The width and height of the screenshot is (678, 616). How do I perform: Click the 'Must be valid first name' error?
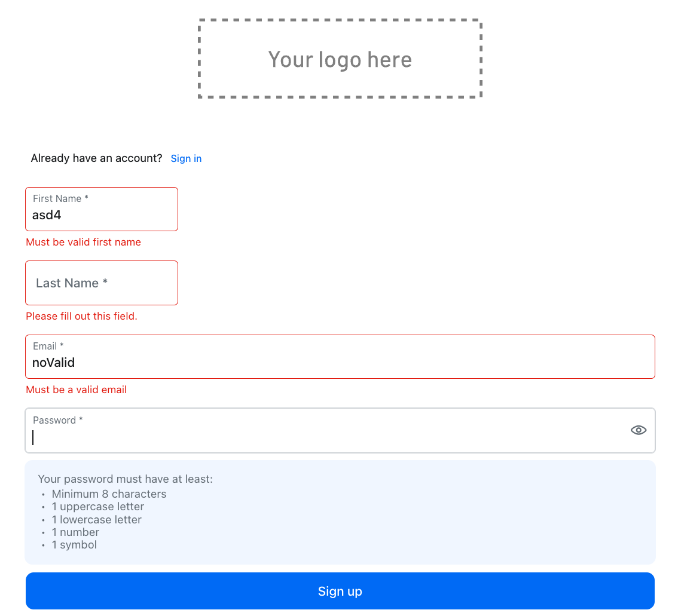click(x=84, y=242)
